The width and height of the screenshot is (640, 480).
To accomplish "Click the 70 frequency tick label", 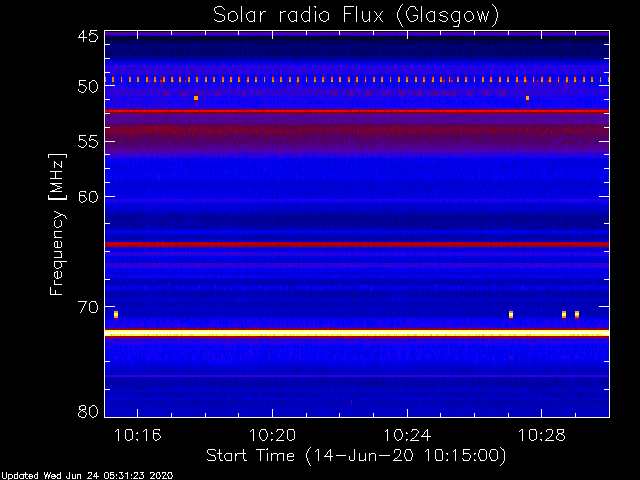I will pyautogui.click(x=88, y=307).
